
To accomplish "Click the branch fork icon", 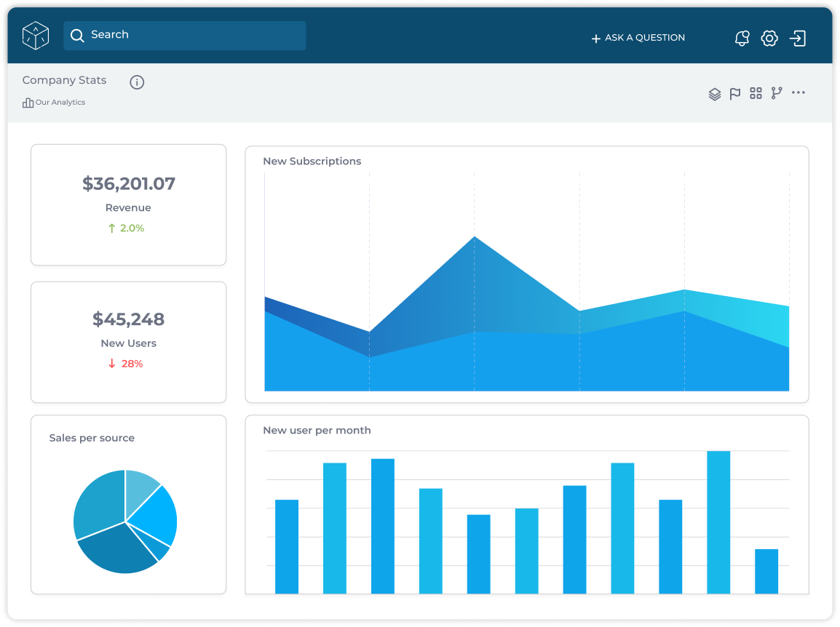I will [776, 92].
